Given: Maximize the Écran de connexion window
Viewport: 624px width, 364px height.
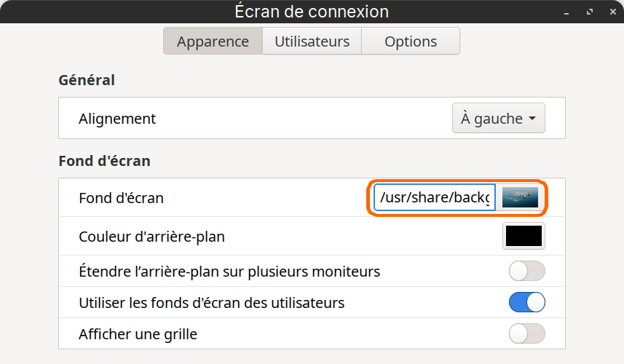Looking at the screenshot, I should tap(590, 12).
